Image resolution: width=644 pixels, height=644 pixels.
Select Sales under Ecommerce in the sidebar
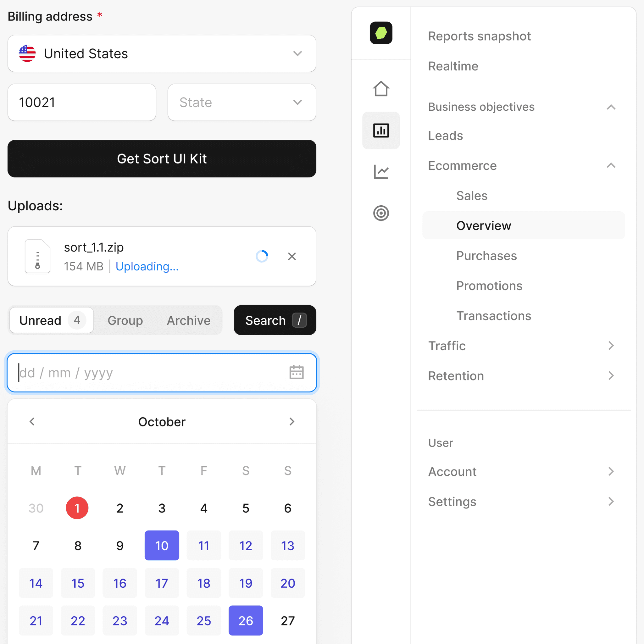472,196
